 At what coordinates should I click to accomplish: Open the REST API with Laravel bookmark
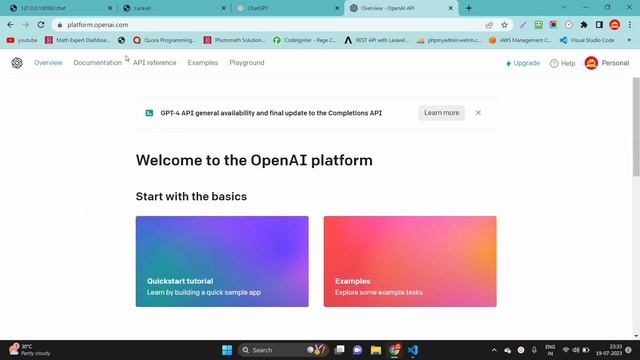point(376,40)
